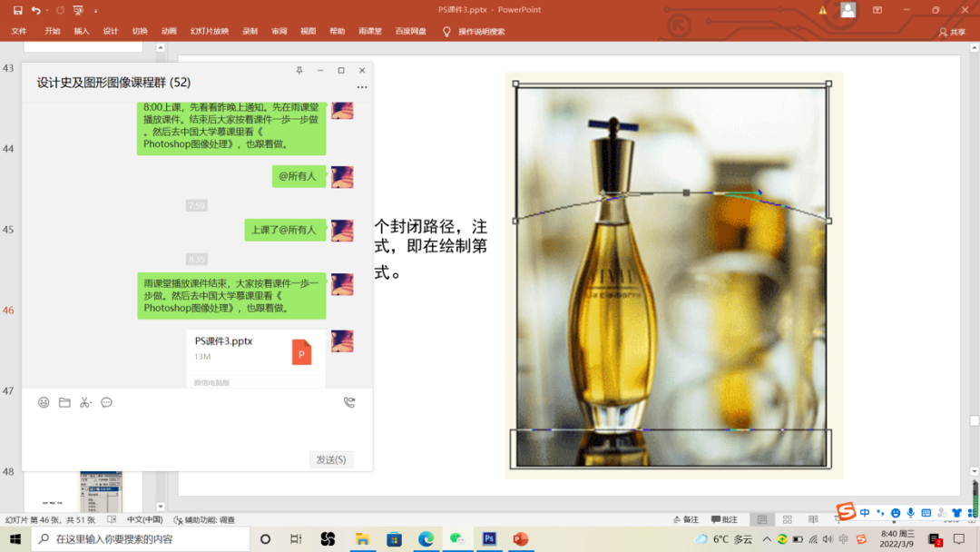Start a voice or video call
980x552 pixels.
(x=349, y=402)
